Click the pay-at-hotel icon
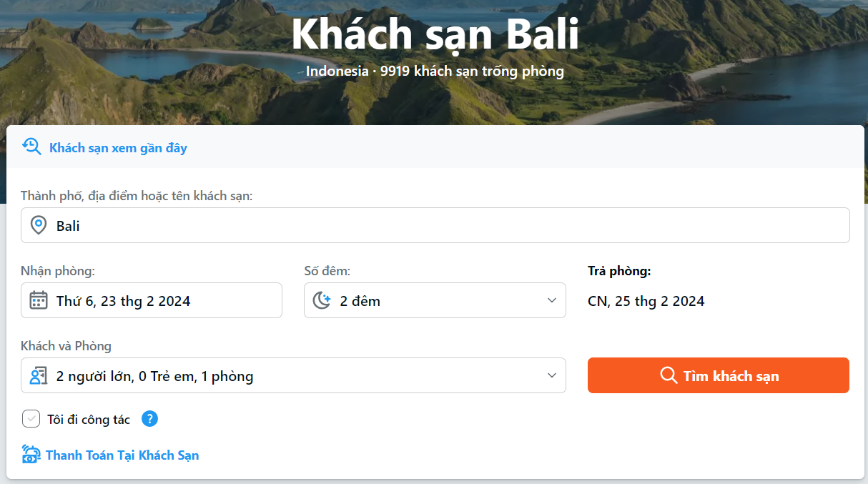Viewport: 868px width, 484px height. click(x=31, y=455)
